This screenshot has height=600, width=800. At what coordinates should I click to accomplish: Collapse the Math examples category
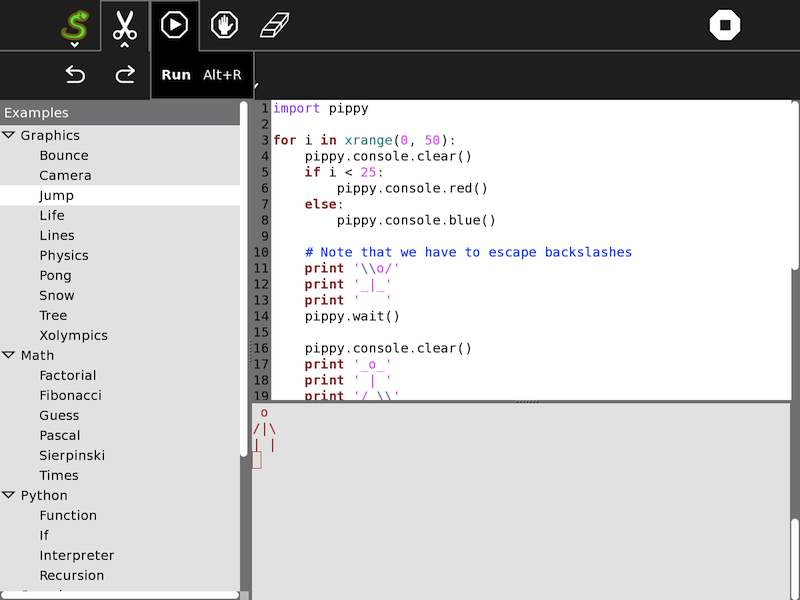coord(9,356)
